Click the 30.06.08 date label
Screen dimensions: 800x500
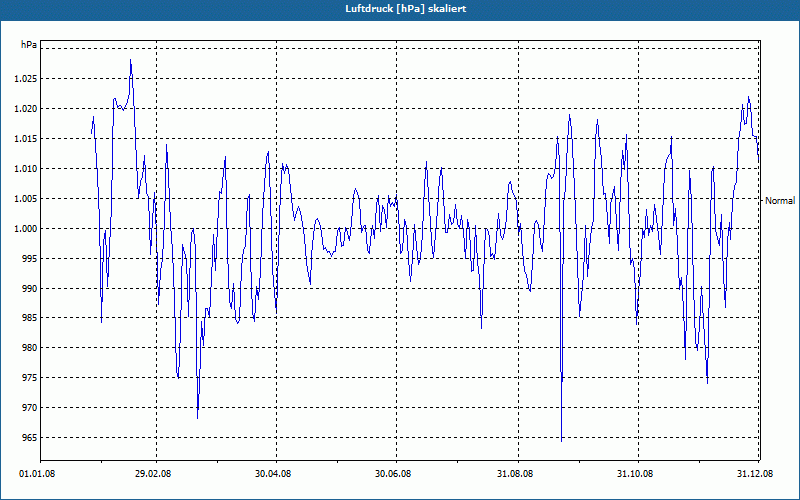click(393, 474)
